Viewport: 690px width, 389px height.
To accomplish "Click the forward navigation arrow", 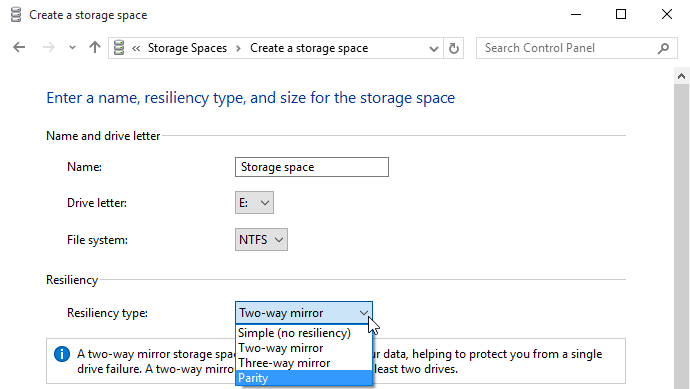I will 48,48.
